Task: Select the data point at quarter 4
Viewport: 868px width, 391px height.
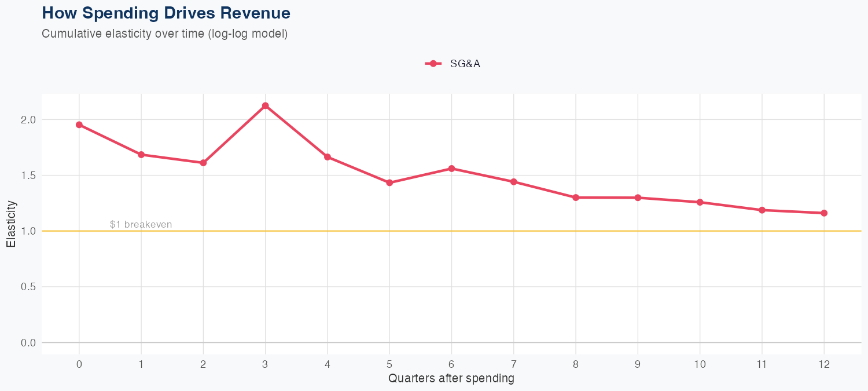Action: pos(328,157)
